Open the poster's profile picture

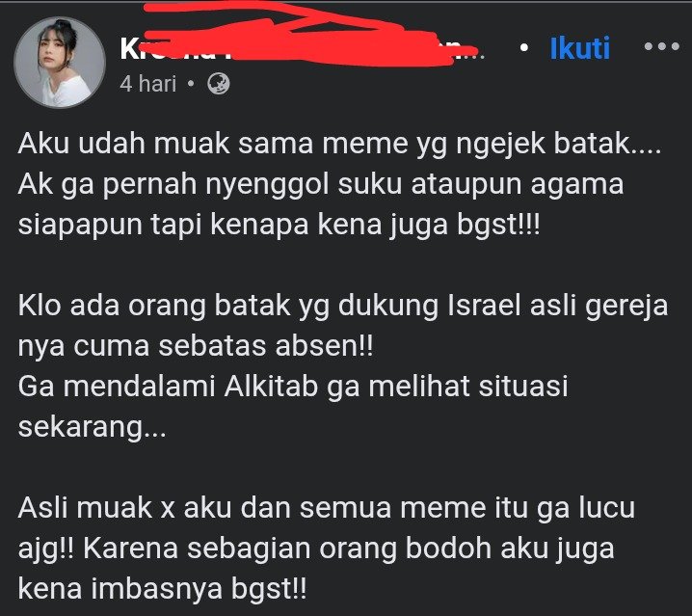[x=60, y=63]
